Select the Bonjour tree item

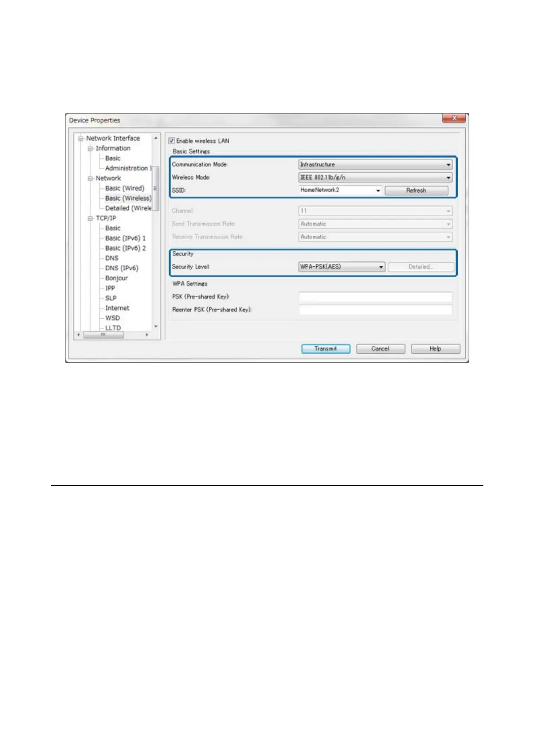pos(116,278)
